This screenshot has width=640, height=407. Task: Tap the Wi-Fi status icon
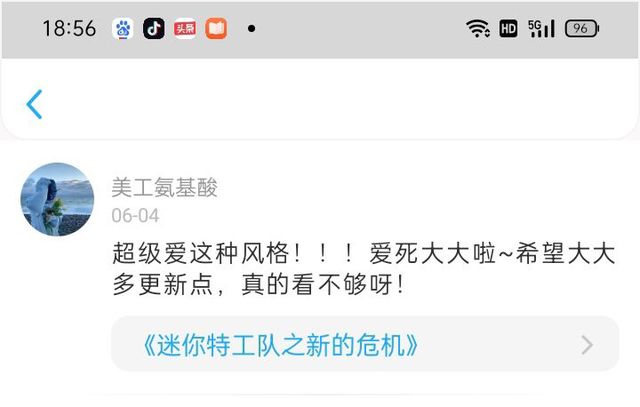pos(478,29)
